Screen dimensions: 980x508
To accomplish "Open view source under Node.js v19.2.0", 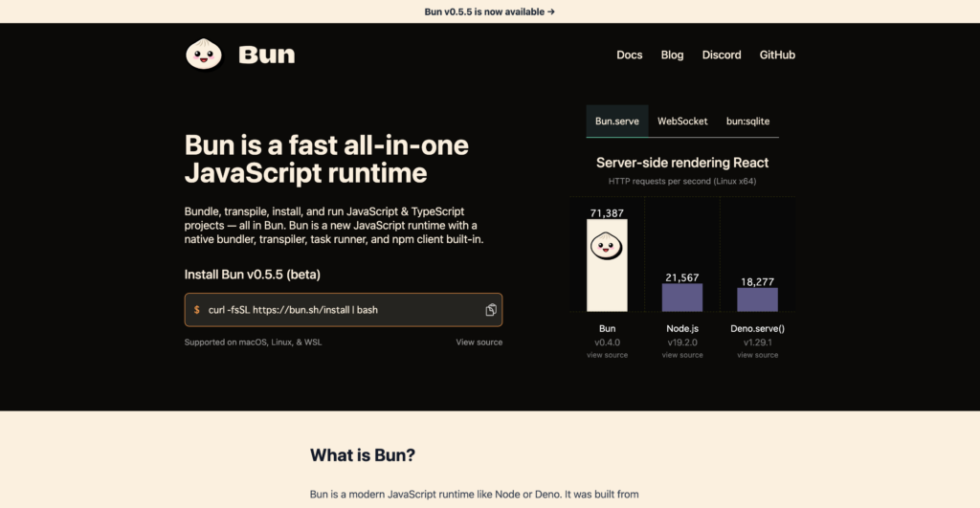I will point(682,355).
